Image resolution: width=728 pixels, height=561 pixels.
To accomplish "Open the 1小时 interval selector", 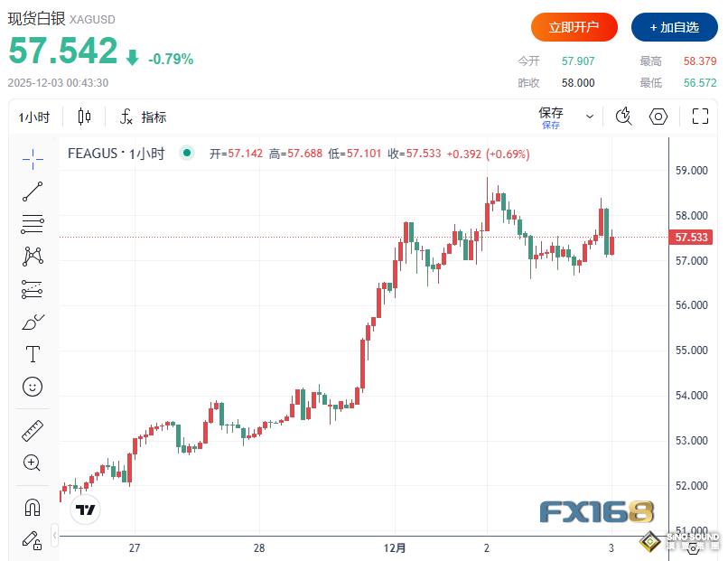I will click(x=33, y=117).
